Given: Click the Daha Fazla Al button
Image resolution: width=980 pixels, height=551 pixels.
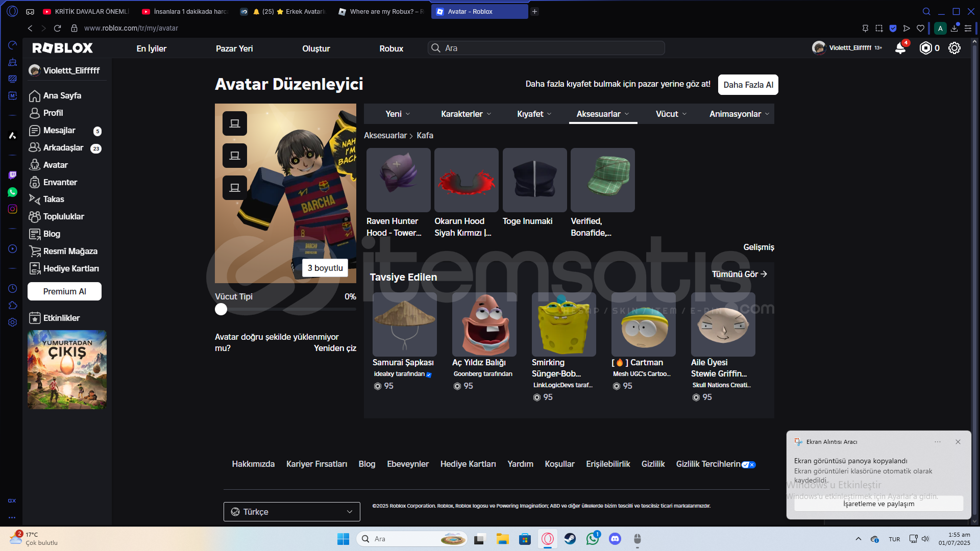Looking at the screenshot, I should 748,85.
